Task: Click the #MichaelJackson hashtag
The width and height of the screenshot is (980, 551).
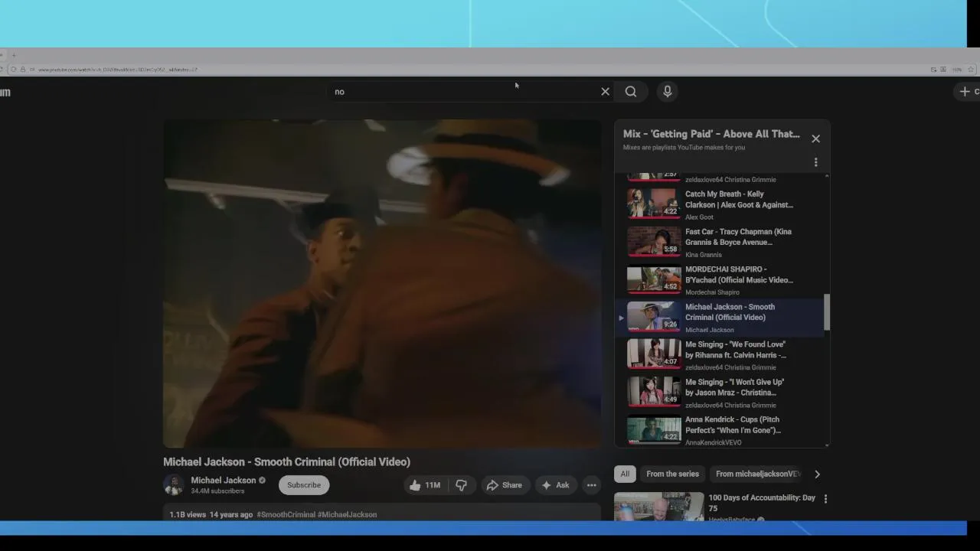Action: click(x=347, y=515)
